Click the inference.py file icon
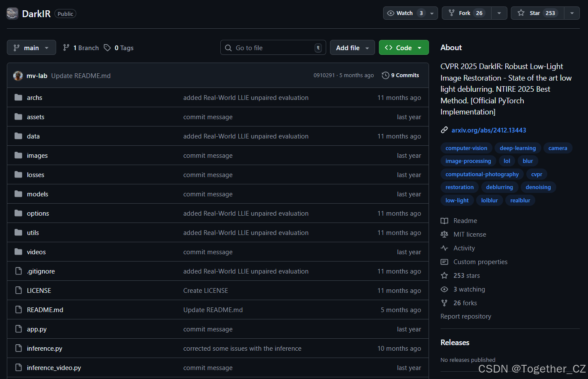 (x=18, y=348)
